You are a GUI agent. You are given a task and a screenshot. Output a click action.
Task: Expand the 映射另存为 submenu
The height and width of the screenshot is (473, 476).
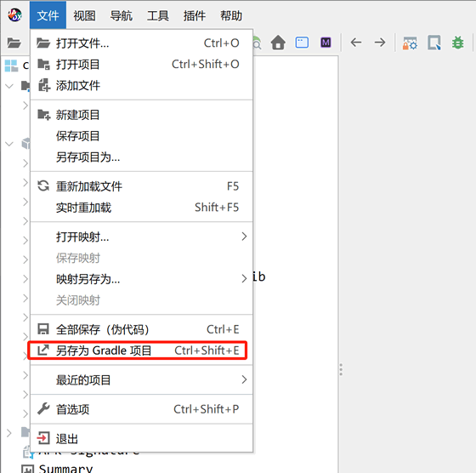[x=141, y=278]
